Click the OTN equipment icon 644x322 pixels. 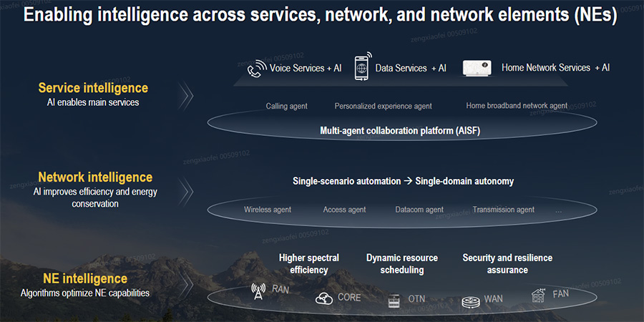click(x=394, y=301)
